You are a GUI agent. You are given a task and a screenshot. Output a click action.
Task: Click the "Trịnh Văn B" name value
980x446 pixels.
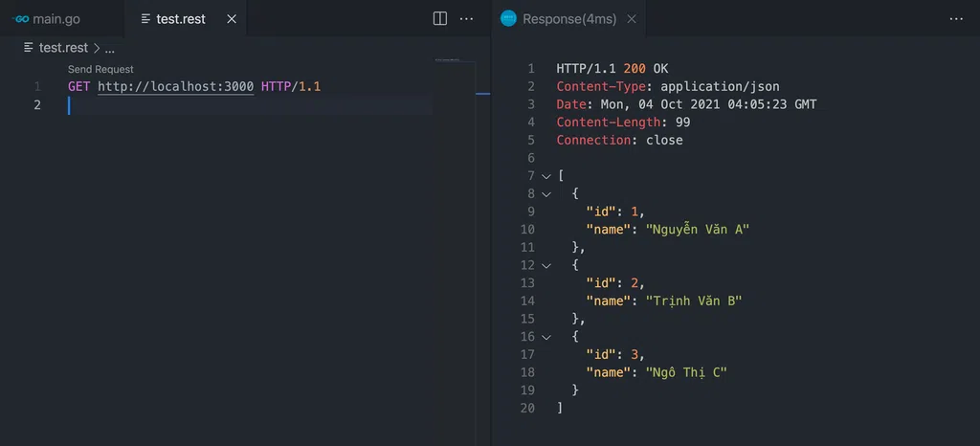(693, 301)
